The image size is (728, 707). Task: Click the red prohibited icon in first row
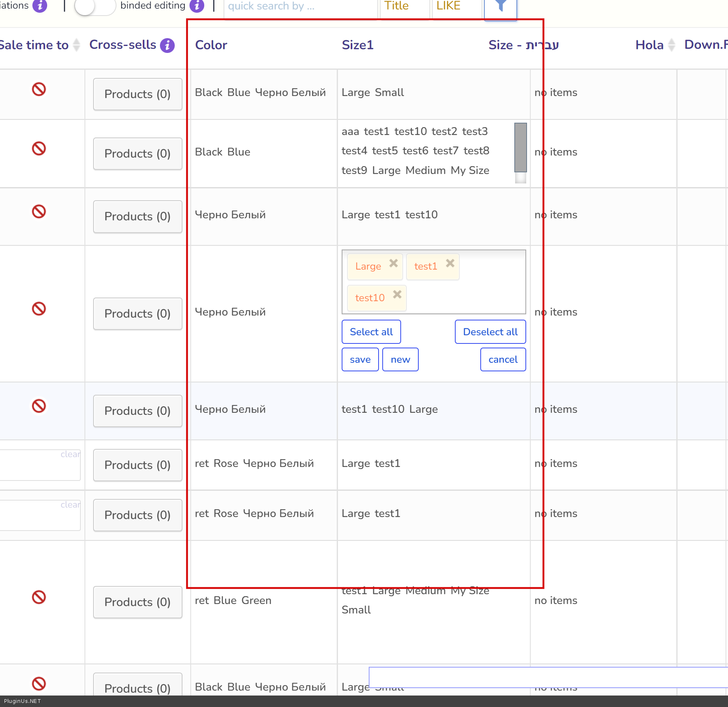point(39,89)
